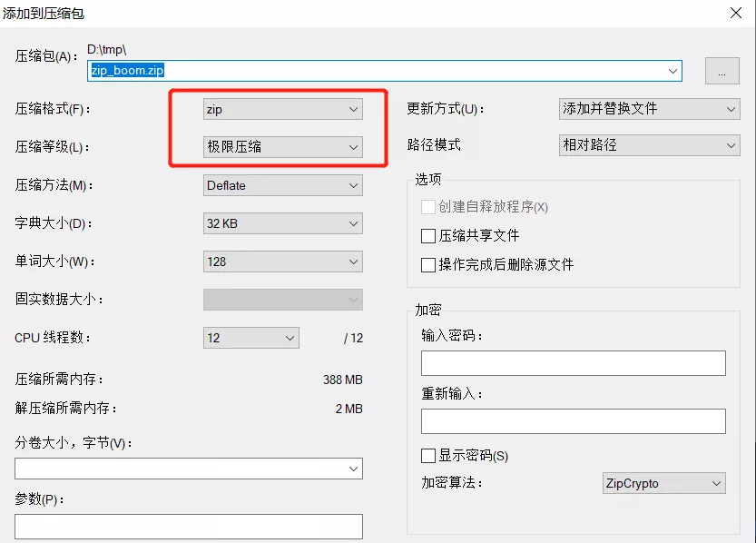Click the 创建自释放程序 checkbox
Viewport: 756px width, 543px height.
pos(428,207)
